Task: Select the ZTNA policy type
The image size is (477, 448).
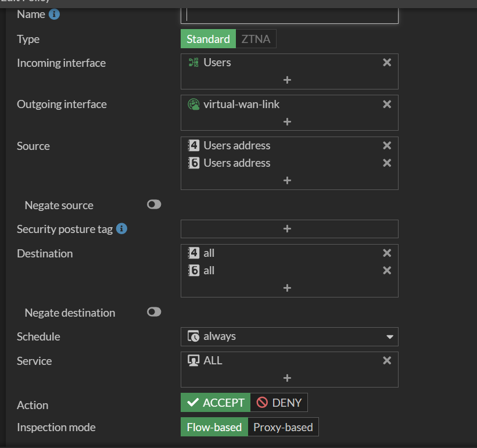Action: tap(256, 39)
